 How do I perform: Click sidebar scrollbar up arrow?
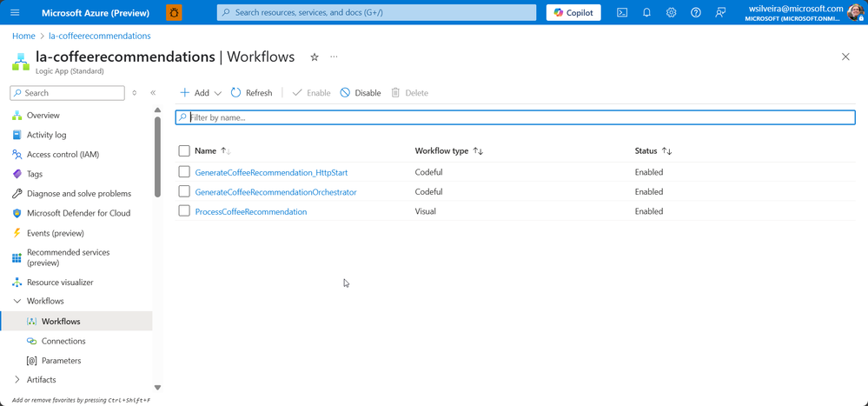tap(157, 110)
